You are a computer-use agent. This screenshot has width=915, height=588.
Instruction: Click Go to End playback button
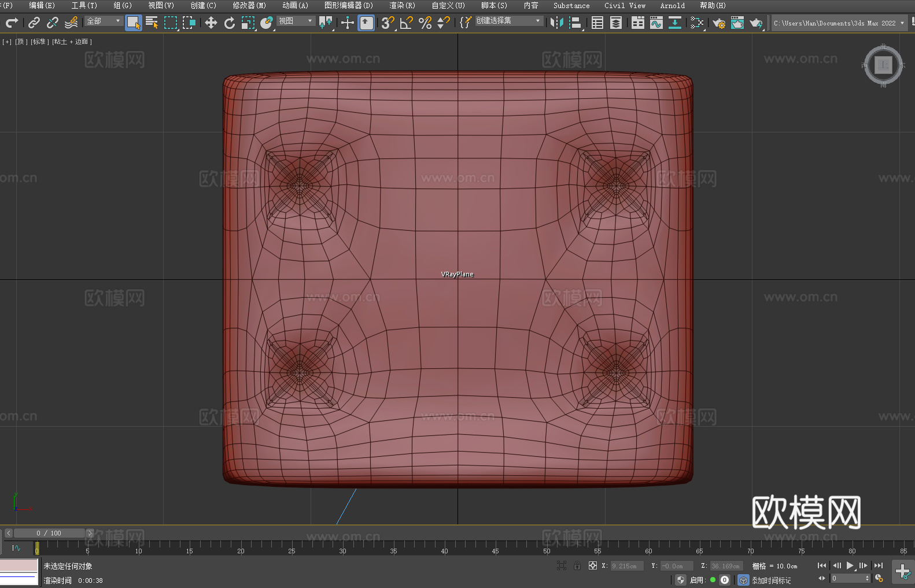click(879, 565)
